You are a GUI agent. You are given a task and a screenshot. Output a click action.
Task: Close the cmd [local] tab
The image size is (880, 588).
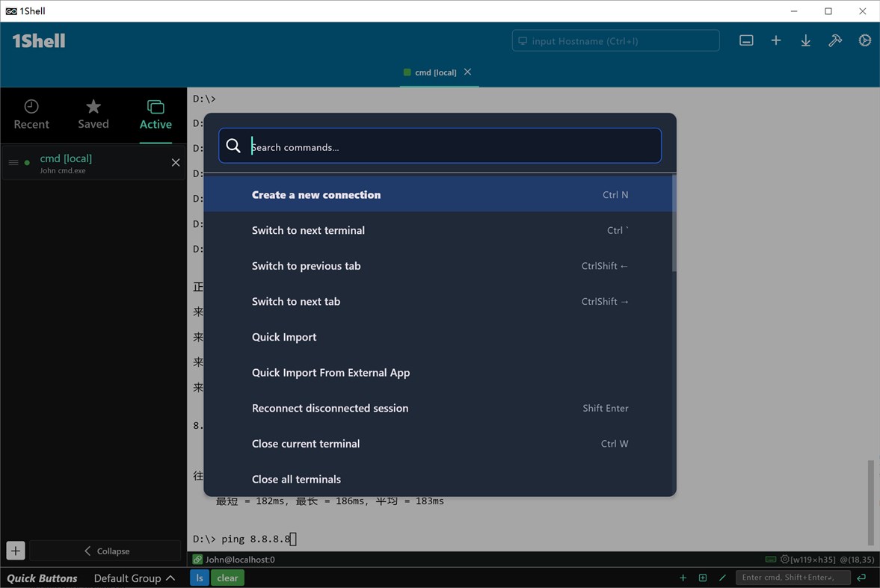tap(467, 72)
